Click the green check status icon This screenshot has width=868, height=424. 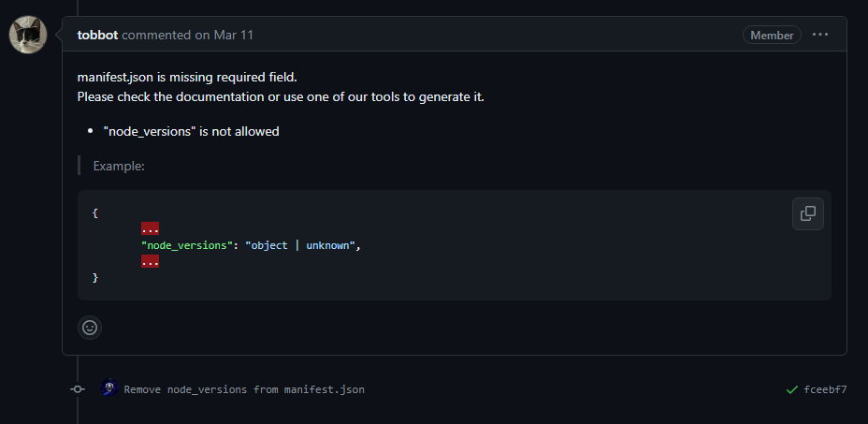792,389
